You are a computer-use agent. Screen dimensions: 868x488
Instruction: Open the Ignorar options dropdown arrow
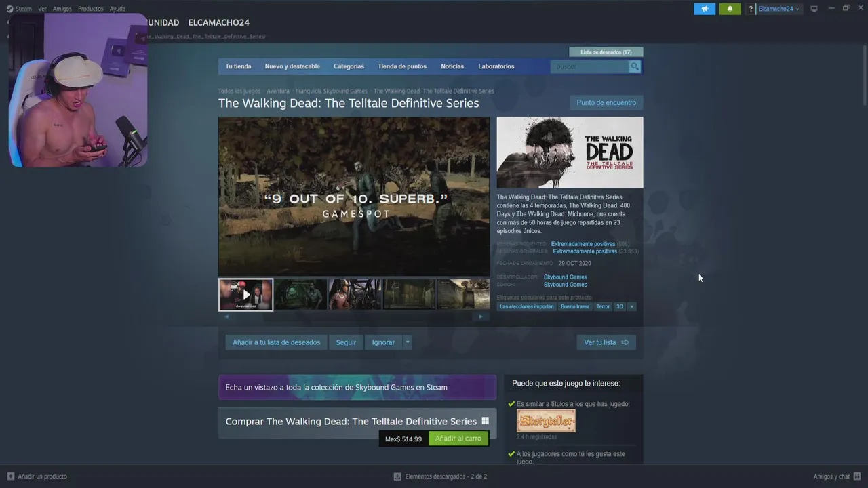(x=408, y=342)
